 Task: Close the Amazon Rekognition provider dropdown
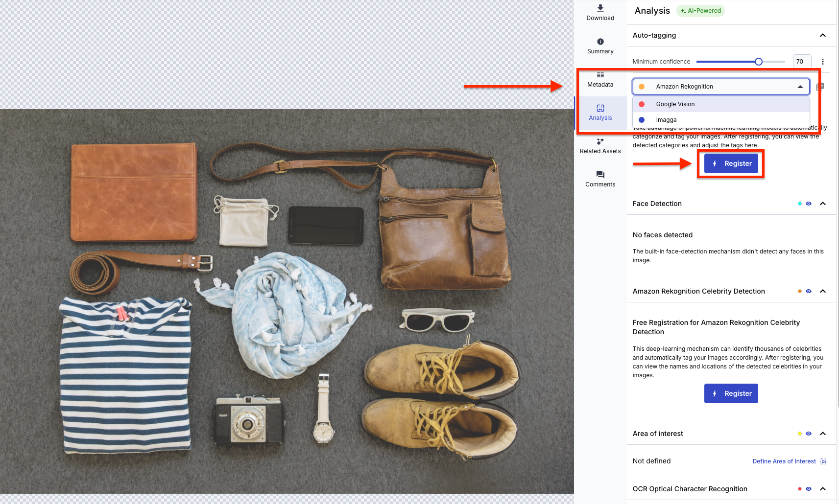point(800,87)
